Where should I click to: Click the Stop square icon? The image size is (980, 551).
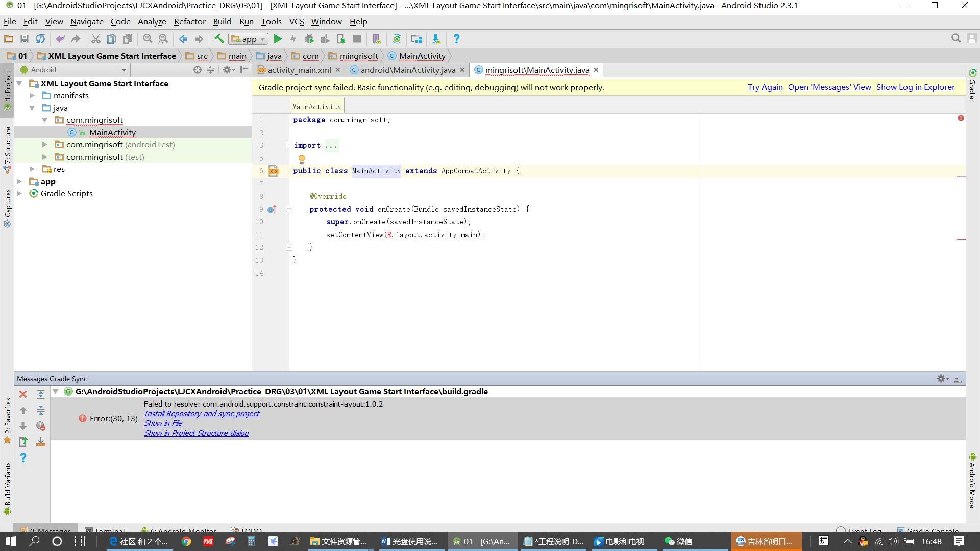[357, 39]
